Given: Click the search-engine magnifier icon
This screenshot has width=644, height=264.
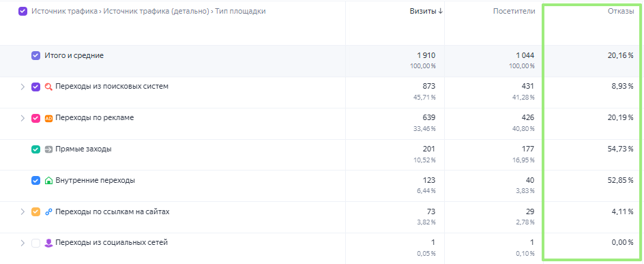Looking at the screenshot, I should coord(48,87).
